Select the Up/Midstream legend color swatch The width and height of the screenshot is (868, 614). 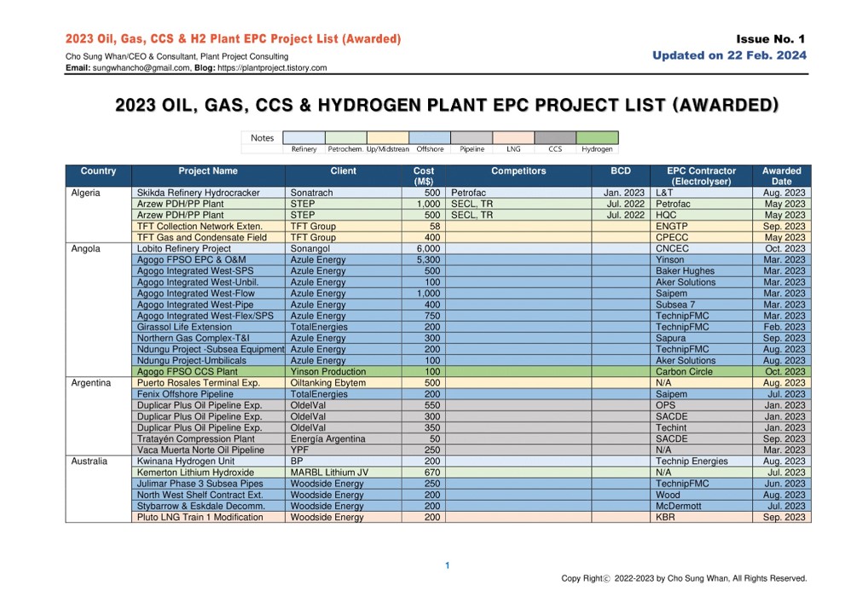click(x=388, y=138)
